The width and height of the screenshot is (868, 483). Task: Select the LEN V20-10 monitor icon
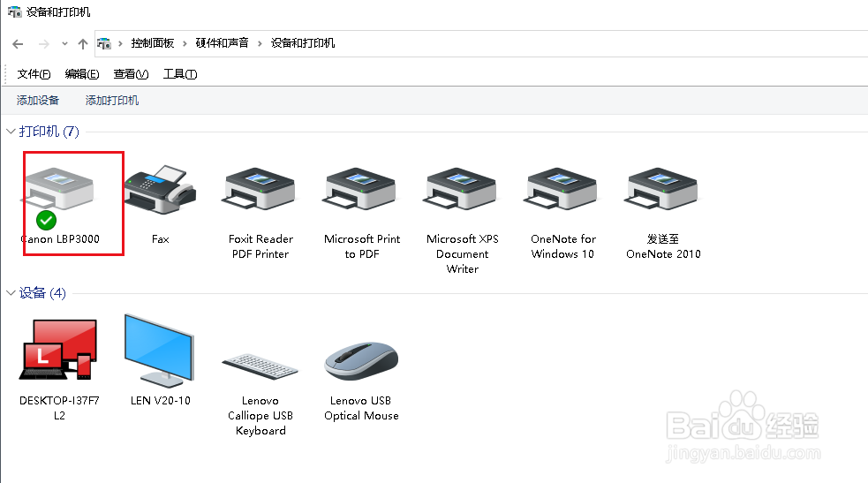[160, 351]
